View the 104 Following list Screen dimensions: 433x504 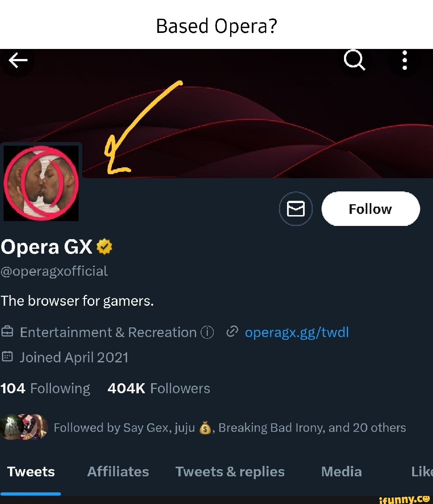tap(45, 388)
